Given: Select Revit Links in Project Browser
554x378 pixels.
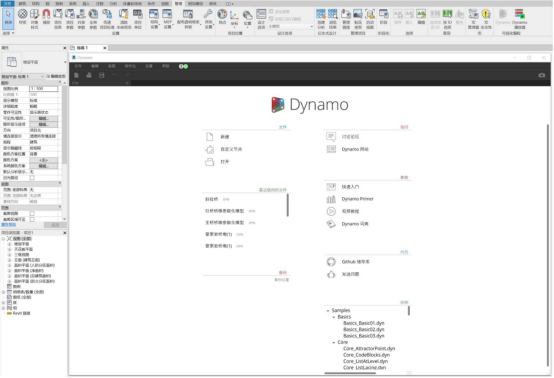Looking at the screenshot, I should click(x=22, y=313).
